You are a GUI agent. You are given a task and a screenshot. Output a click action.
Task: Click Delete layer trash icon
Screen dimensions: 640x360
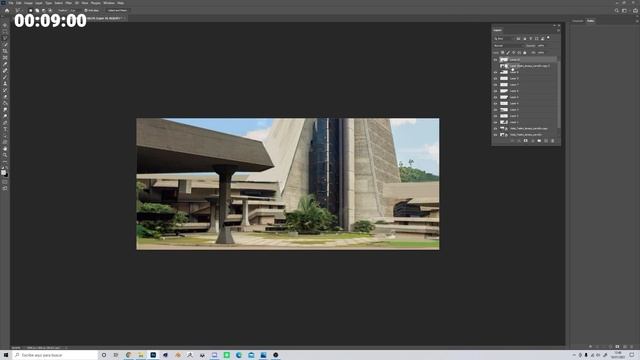click(553, 141)
